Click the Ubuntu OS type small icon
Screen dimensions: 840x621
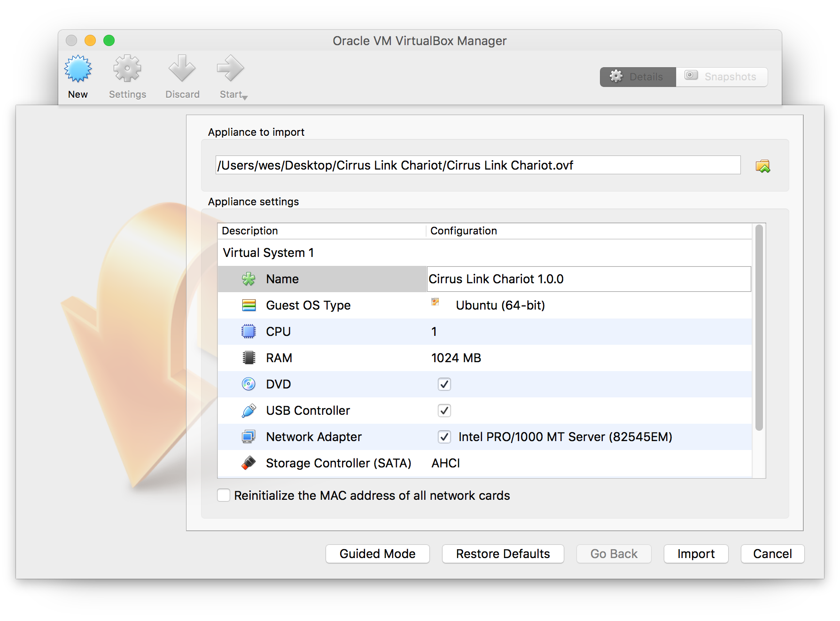pos(435,302)
